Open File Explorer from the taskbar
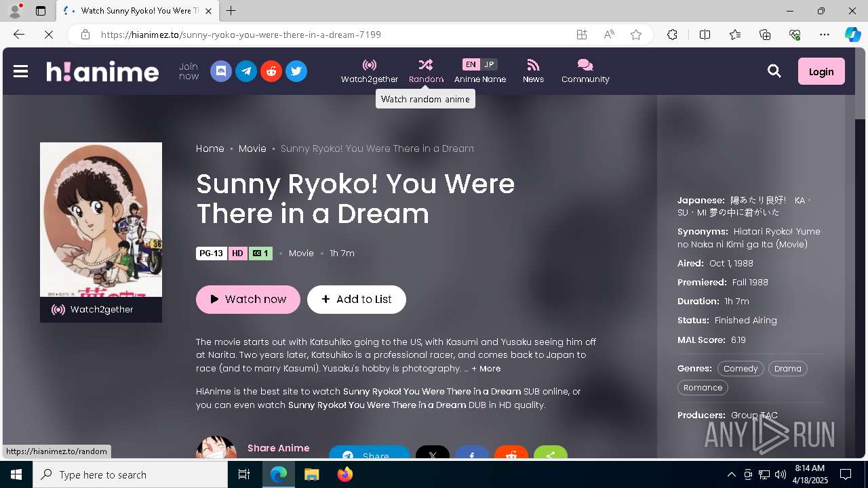This screenshot has height=488, width=868. tap(311, 474)
